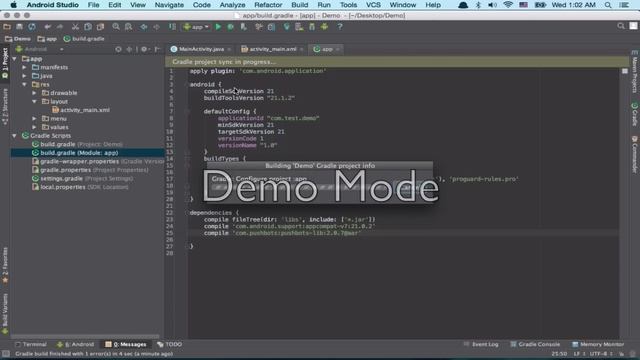Open the Event Log panel
640x360 pixels.
(481, 344)
